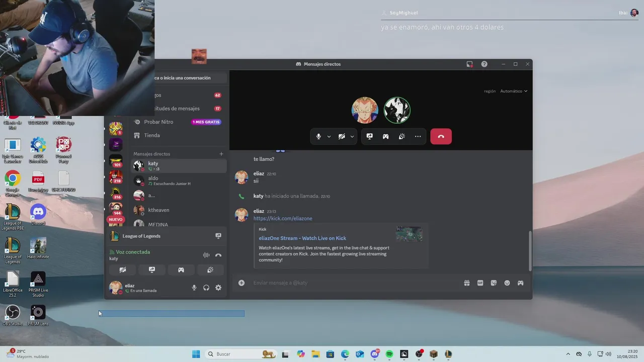Open the server icon with badge 144
Viewport: 644px width, 362px height.
tap(116, 208)
